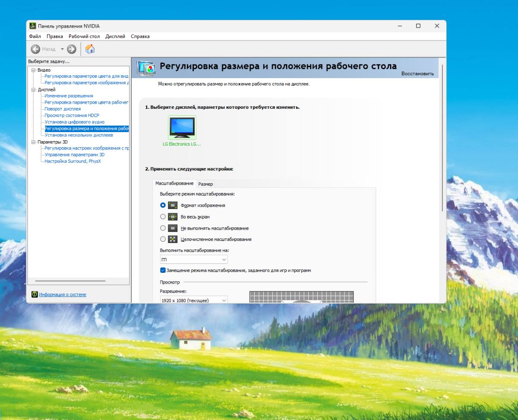This screenshot has width=518, height=420.
Task: Click the Forward arrow toolbar icon
Action: [72, 49]
